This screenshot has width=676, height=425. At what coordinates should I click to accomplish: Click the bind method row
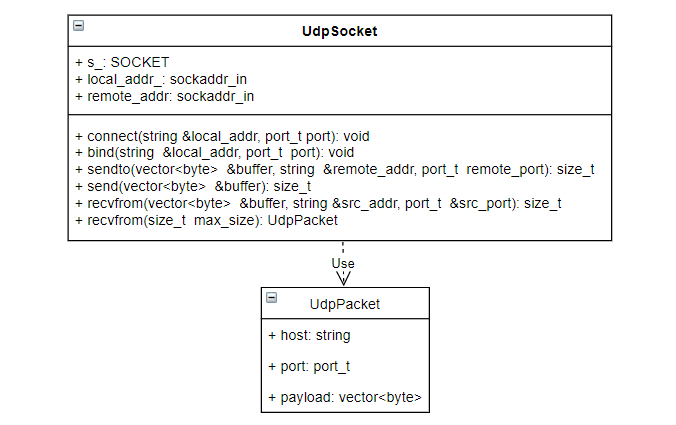[214, 152]
